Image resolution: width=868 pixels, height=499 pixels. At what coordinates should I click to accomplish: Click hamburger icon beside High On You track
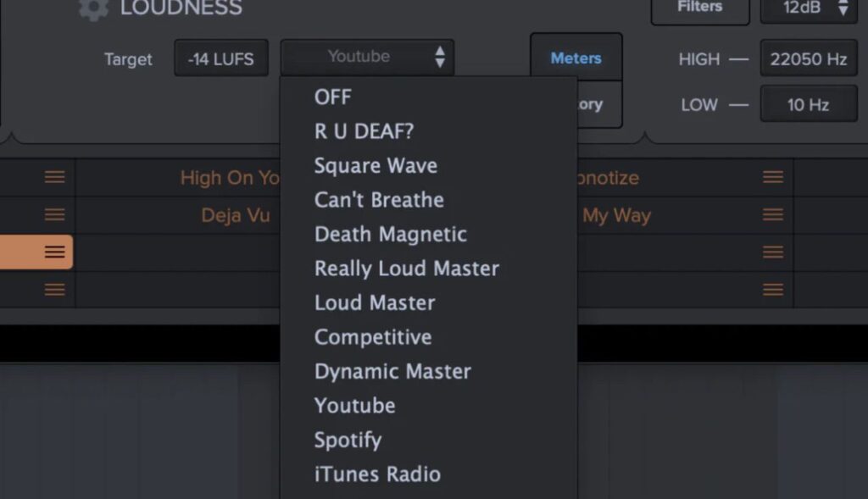(x=55, y=177)
